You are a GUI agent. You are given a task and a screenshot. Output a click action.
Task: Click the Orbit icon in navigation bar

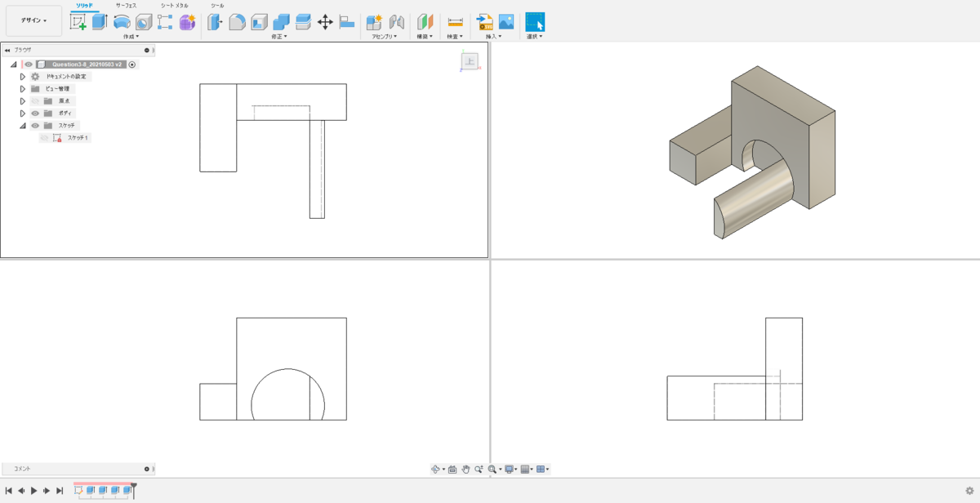(x=437, y=470)
